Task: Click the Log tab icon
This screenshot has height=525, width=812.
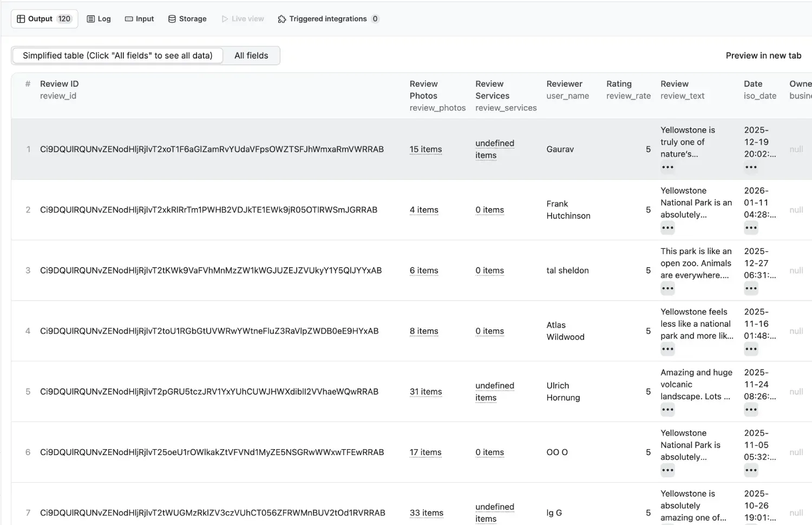Action: tap(91, 19)
